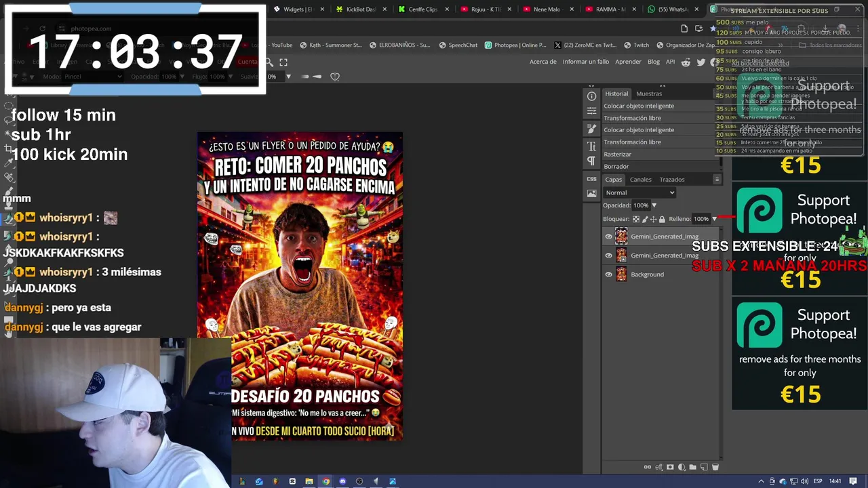Click the Reddit icon in Photopea header
The image size is (868, 488).
[x=686, y=62]
